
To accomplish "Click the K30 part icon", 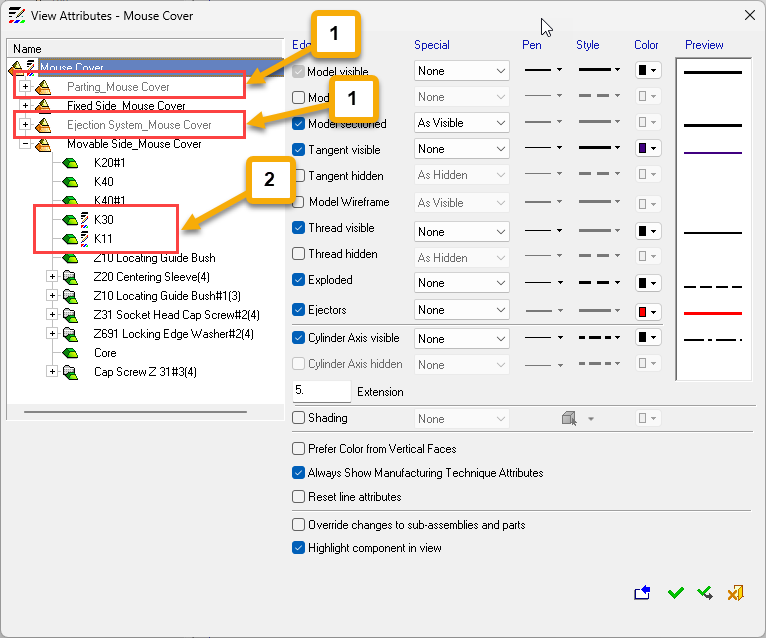I will (70, 219).
